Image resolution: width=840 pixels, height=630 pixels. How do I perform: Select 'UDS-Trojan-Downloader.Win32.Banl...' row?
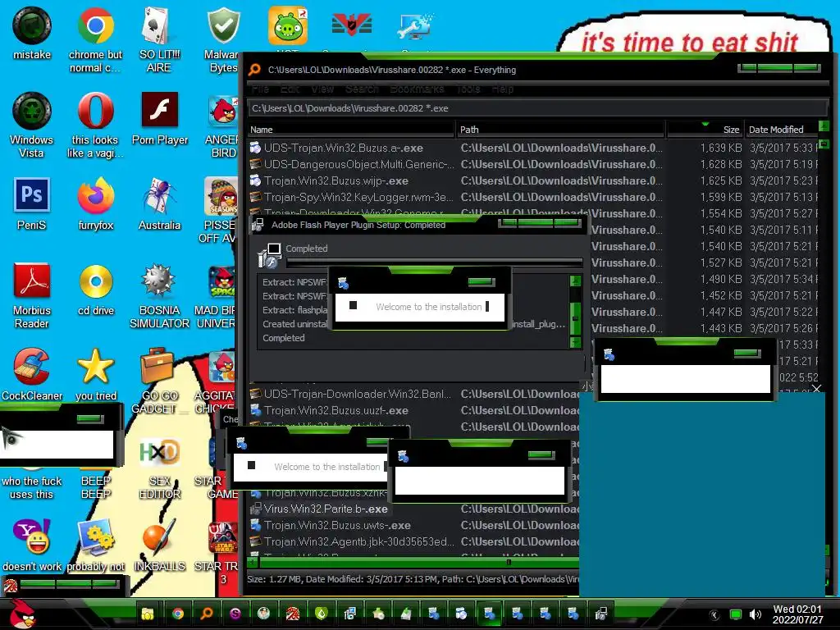tap(413, 395)
